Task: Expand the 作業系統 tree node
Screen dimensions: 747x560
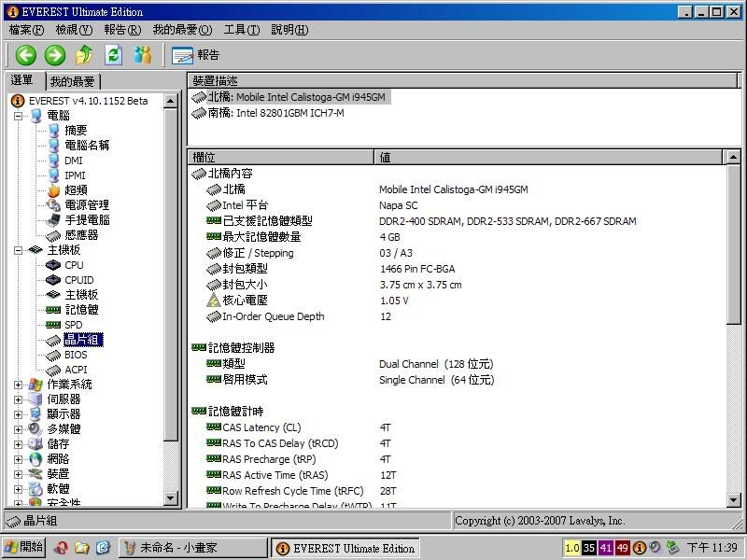Action: click(18, 385)
